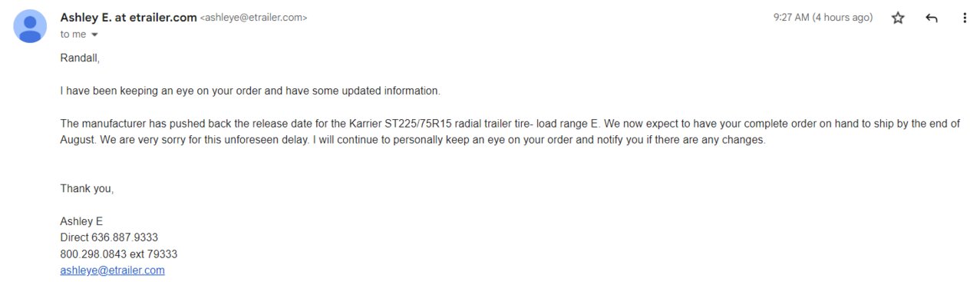Click the sender's profile avatar
980x282 pixels.
pos(30,26)
